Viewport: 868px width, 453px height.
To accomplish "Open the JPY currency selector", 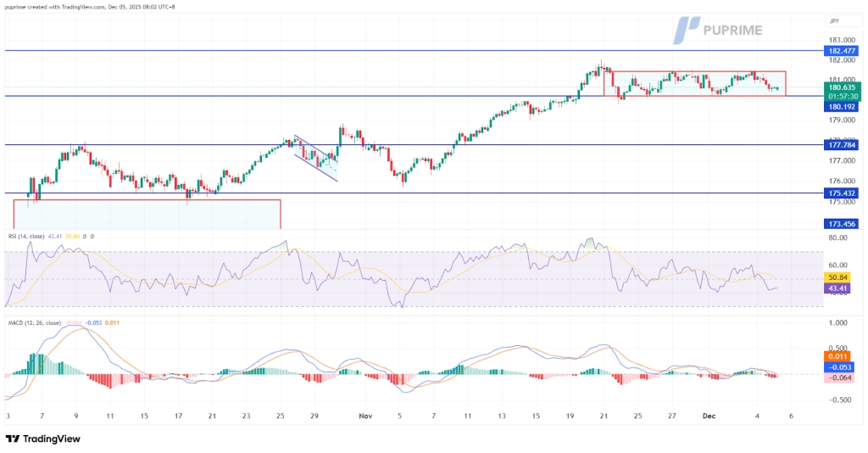I will 835,20.
